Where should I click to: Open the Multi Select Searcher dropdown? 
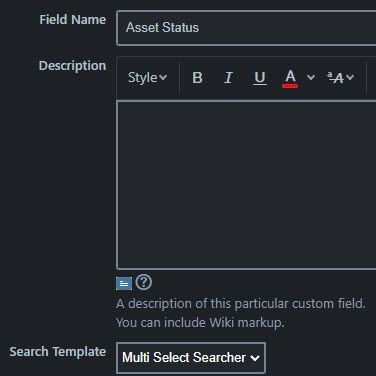tap(191, 358)
